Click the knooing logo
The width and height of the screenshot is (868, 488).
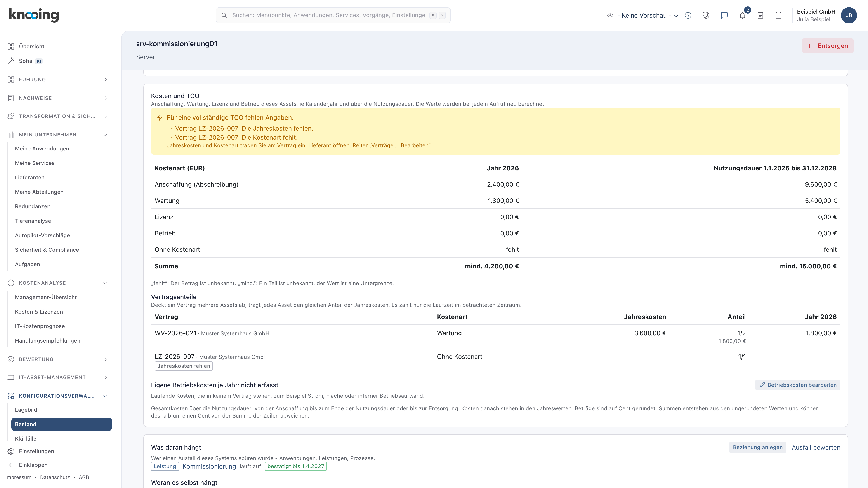point(34,15)
